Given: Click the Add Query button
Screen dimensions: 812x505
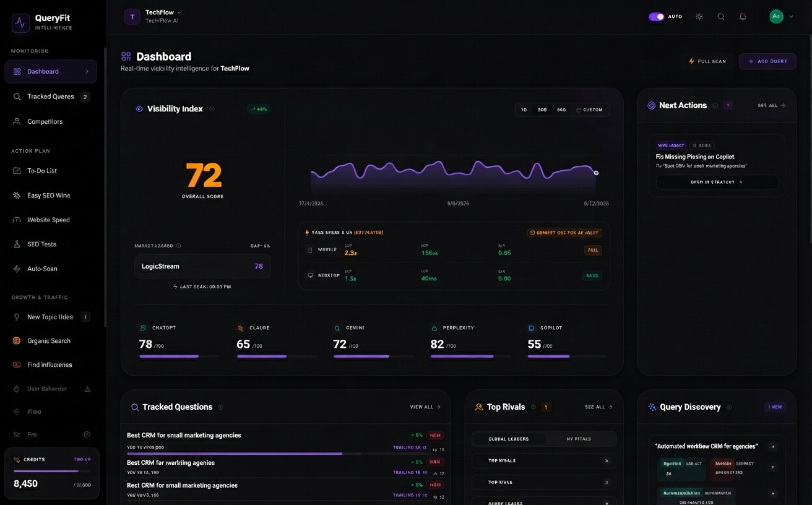Looking at the screenshot, I should tap(767, 61).
